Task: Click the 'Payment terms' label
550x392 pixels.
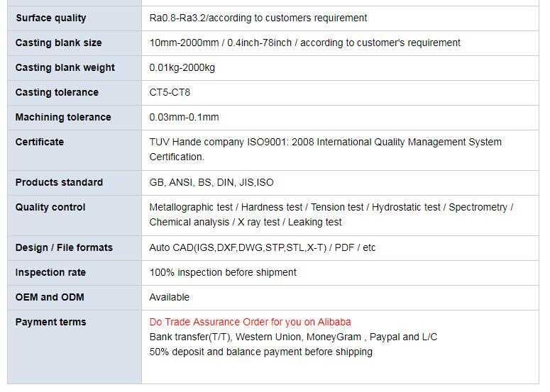Action: [x=50, y=322]
